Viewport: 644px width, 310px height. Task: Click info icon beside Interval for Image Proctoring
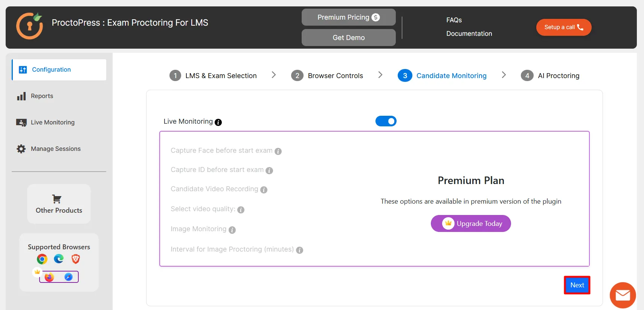(299, 250)
